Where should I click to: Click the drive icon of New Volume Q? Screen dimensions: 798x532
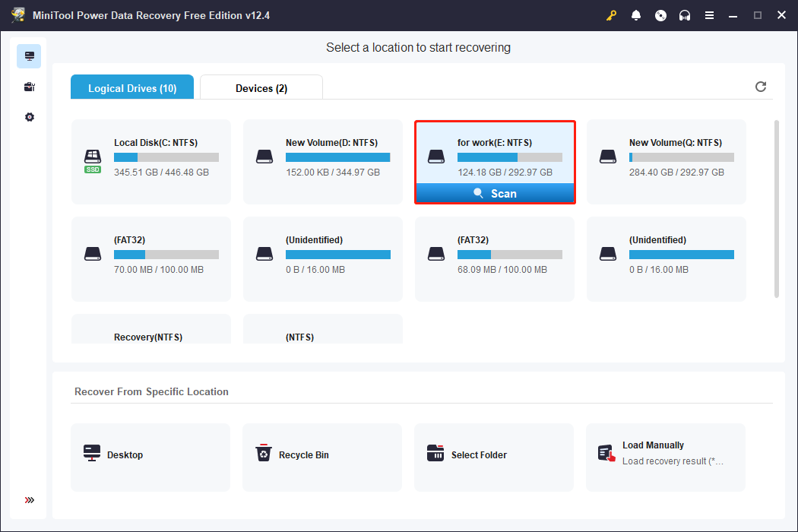[x=608, y=157]
